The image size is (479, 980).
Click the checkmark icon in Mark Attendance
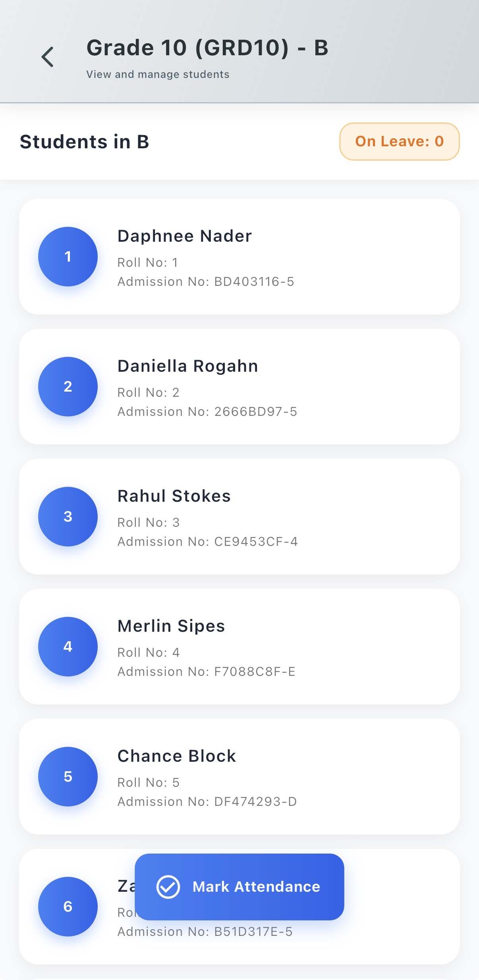168,887
